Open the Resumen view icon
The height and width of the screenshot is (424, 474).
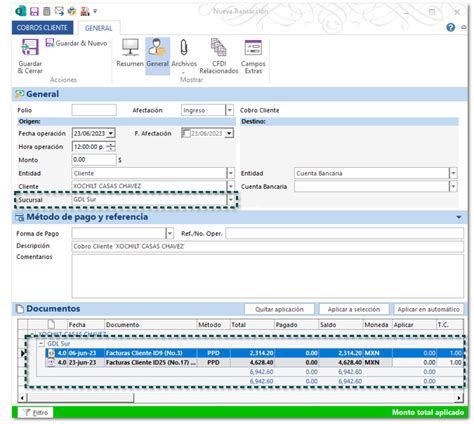(130, 47)
